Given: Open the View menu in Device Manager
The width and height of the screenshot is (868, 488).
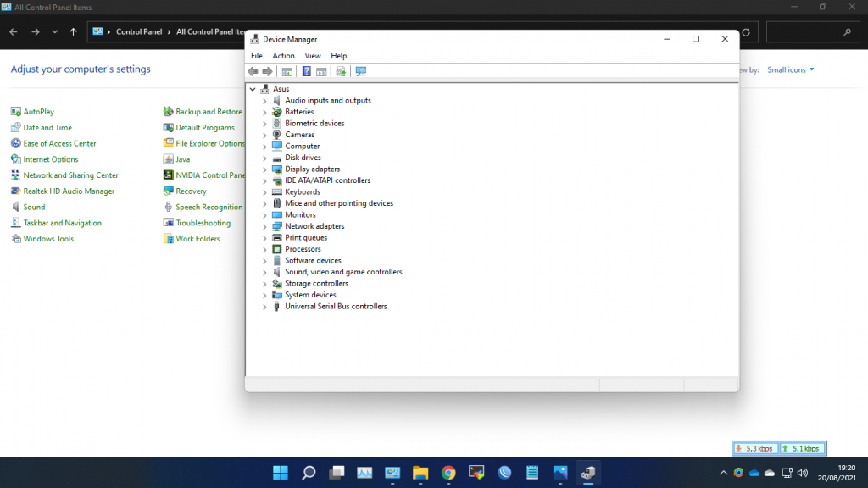Looking at the screenshot, I should pyautogui.click(x=313, y=56).
